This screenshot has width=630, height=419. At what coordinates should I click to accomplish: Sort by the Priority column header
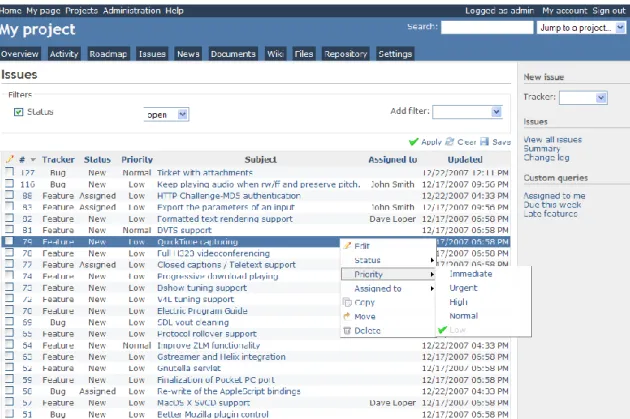pos(137,160)
